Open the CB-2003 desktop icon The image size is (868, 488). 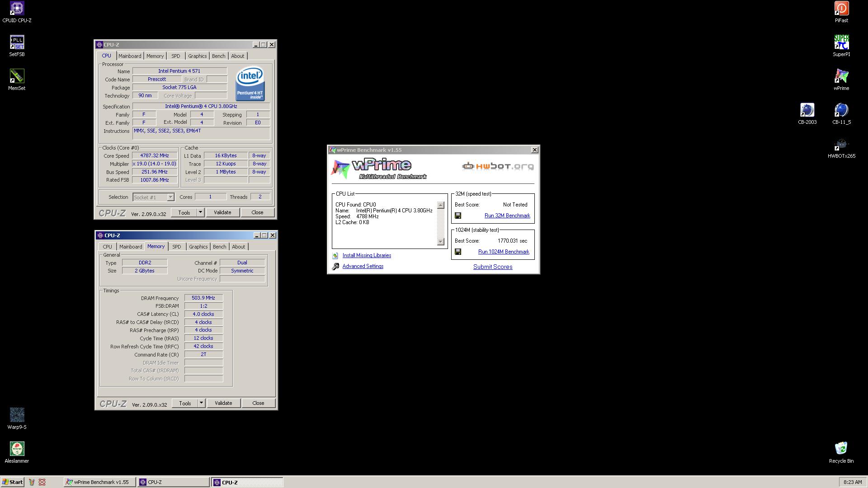coord(807,114)
